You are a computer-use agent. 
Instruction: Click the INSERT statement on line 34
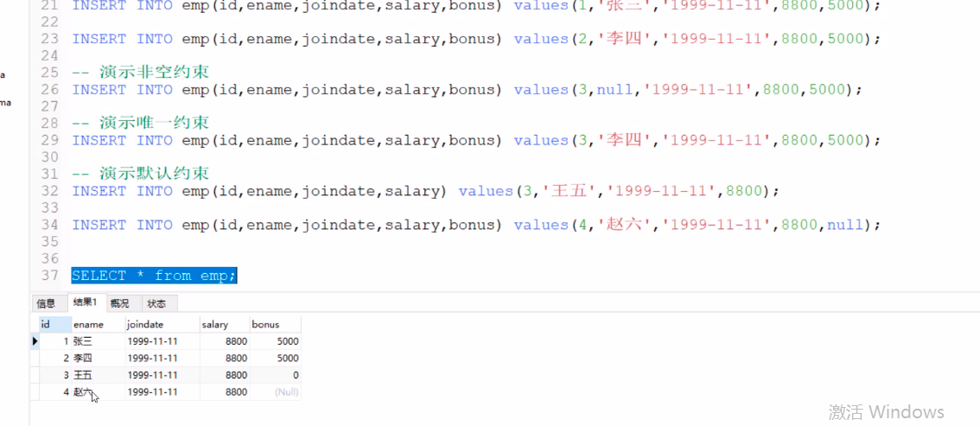[476, 225]
